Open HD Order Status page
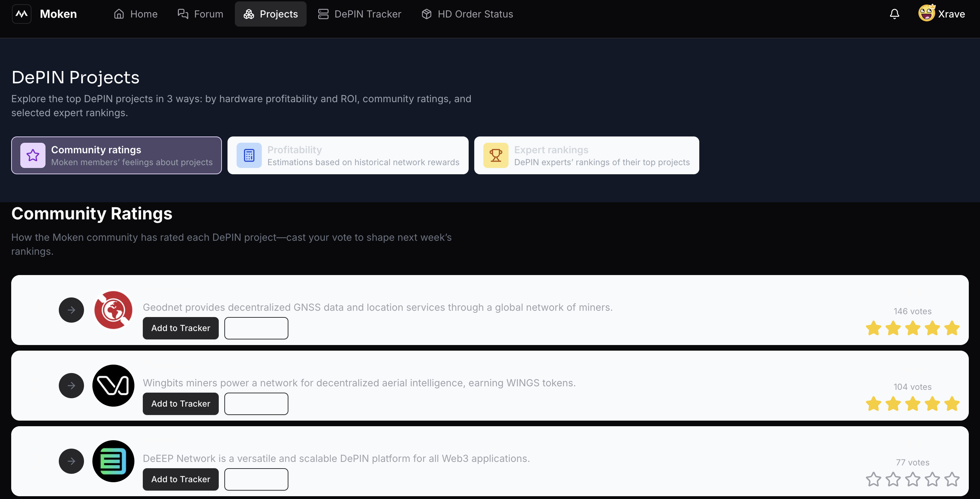980x499 pixels. pyautogui.click(x=467, y=14)
